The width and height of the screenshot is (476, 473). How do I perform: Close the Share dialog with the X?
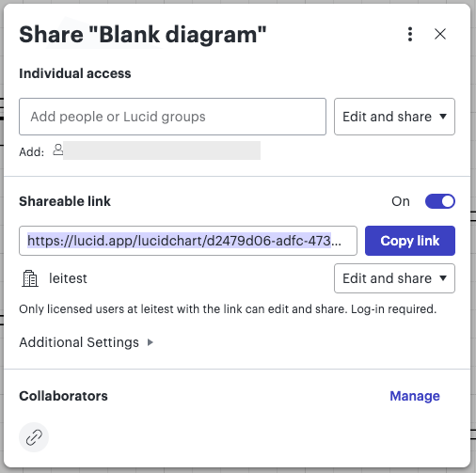pyautogui.click(x=440, y=34)
